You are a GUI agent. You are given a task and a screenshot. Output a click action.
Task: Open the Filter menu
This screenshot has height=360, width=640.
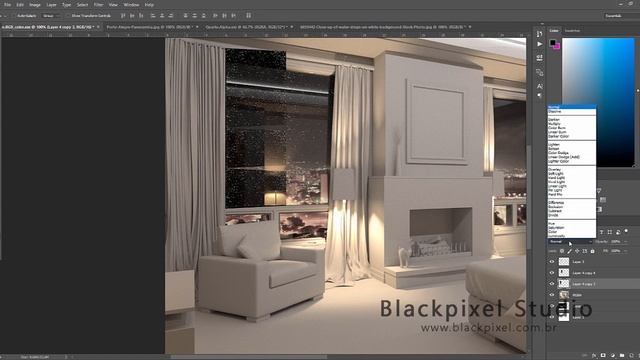(98, 5)
